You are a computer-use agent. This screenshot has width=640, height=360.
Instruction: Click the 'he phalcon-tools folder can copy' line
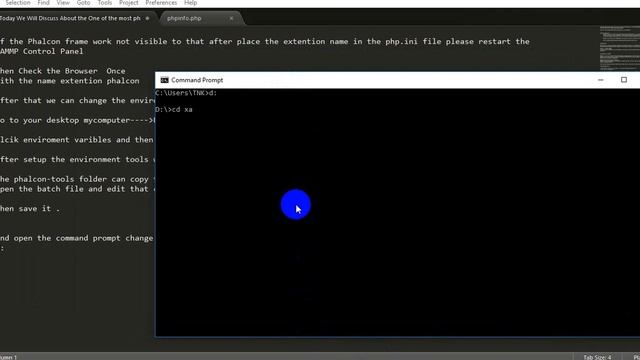pos(77,179)
